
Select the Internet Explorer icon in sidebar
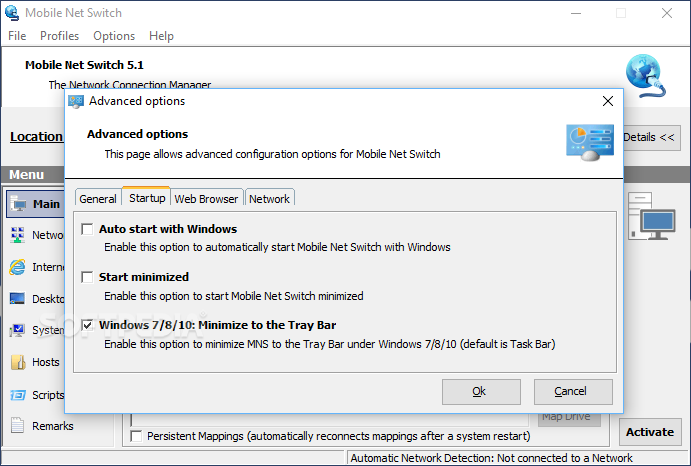[17, 267]
